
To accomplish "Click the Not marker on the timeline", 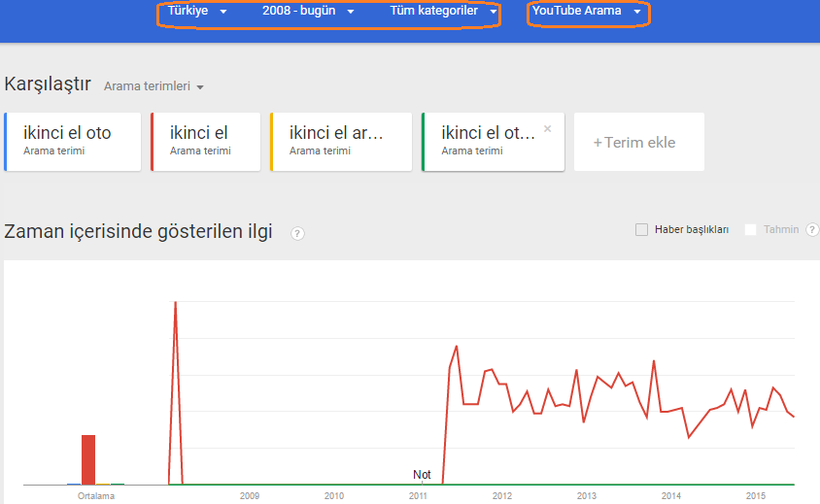I will coord(422,474).
